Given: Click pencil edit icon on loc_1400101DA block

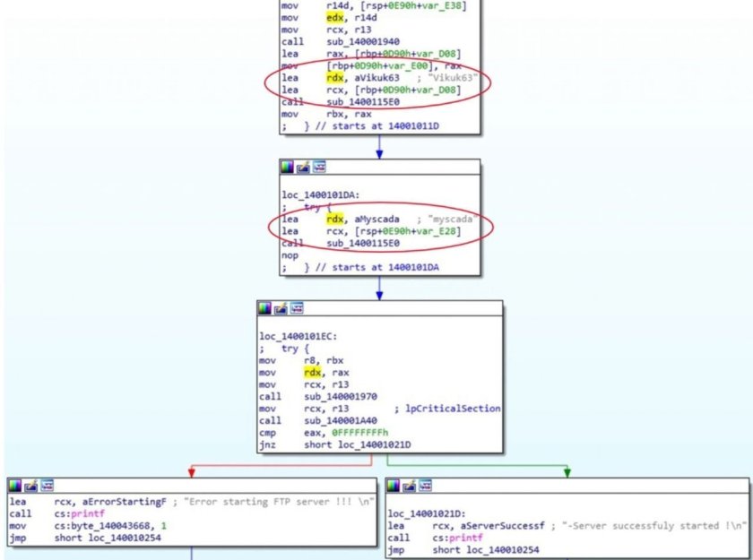Looking at the screenshot, I should (x=303, y=167).
